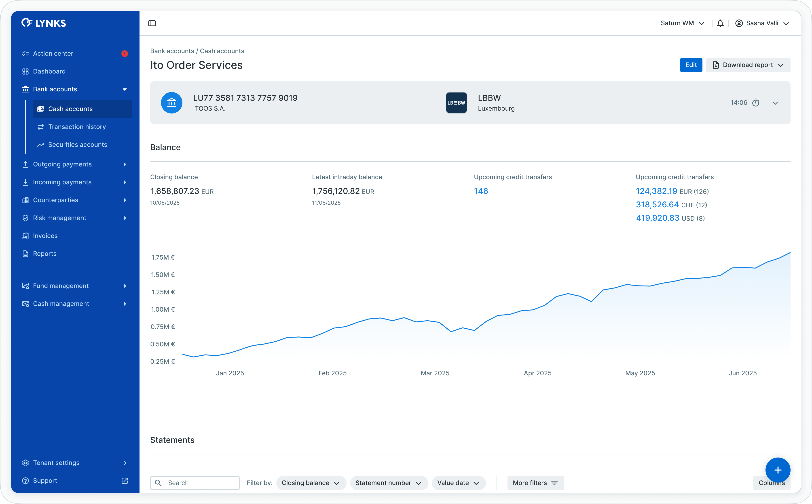Click the timer icon next to 14:06
This screenshot has height=504, width=812.
[756, 103]
